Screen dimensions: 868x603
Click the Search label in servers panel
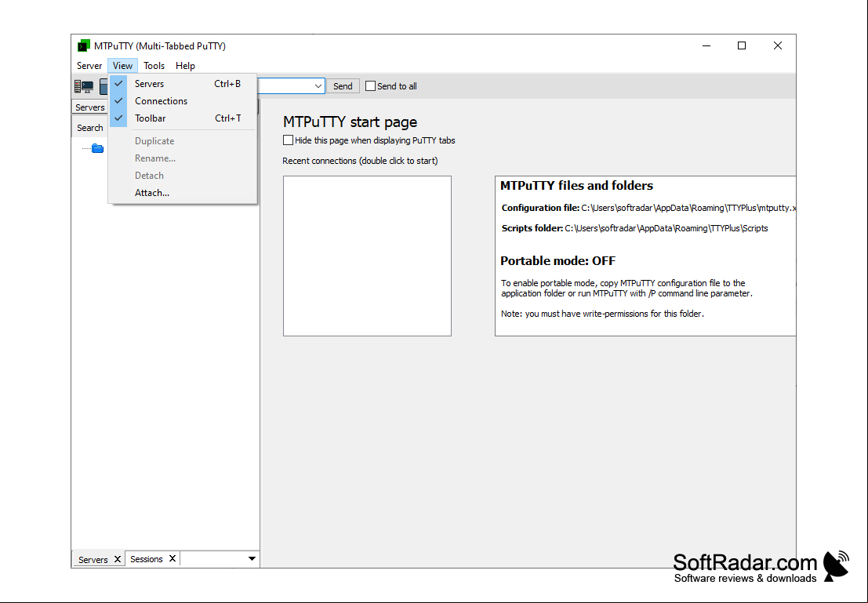(89, 127)
